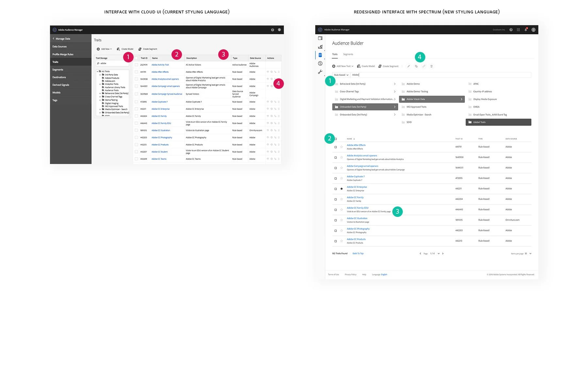This screenshot has width=588, height=392.
Task: Select the blue database icon in Spectrum sidebar
Action: (320, 55)
